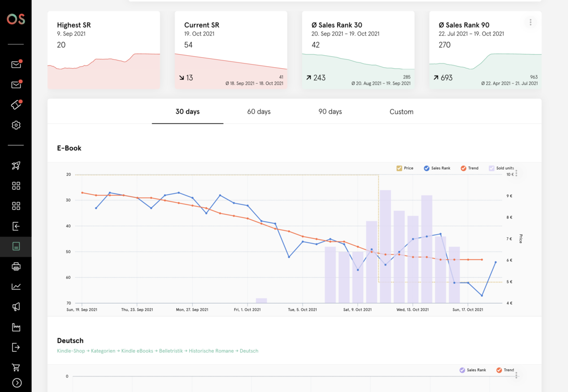This screenshot has height=392, width=568.
Task: Click the ticket icon with notification badge
Action: 16,105
